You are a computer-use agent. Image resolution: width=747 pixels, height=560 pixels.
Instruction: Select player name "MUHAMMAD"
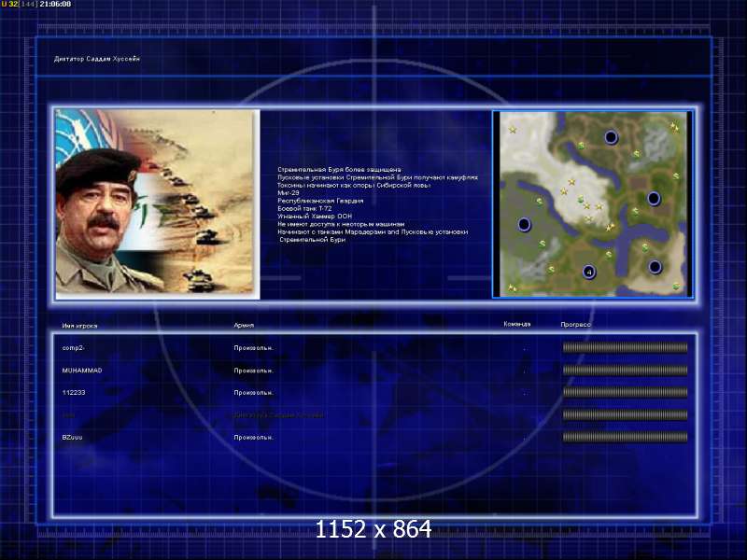pos(82,371)
